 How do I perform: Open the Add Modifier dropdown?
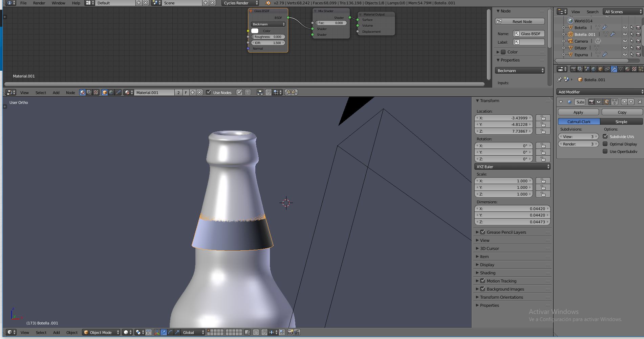point(599,92)
